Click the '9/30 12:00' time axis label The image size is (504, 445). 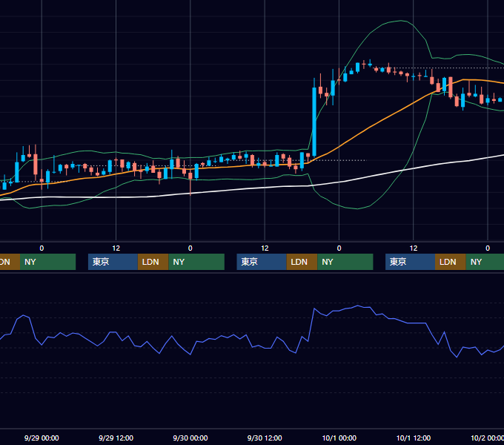265,438
